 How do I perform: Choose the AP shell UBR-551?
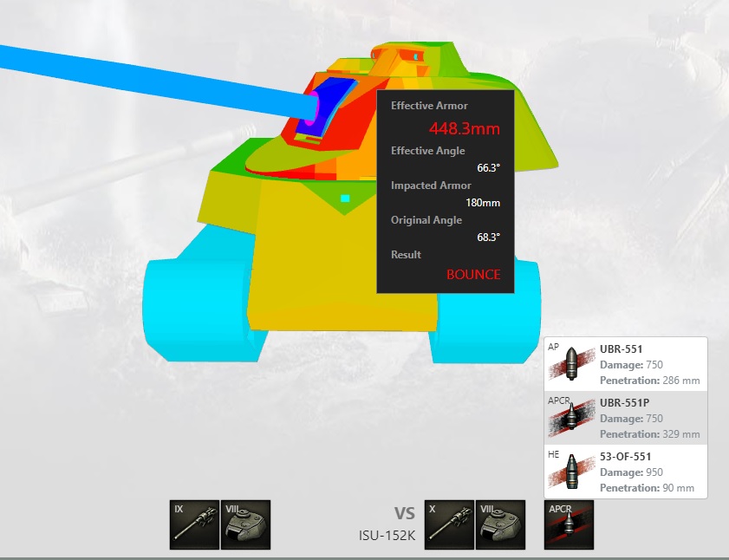tap(626, 364)
